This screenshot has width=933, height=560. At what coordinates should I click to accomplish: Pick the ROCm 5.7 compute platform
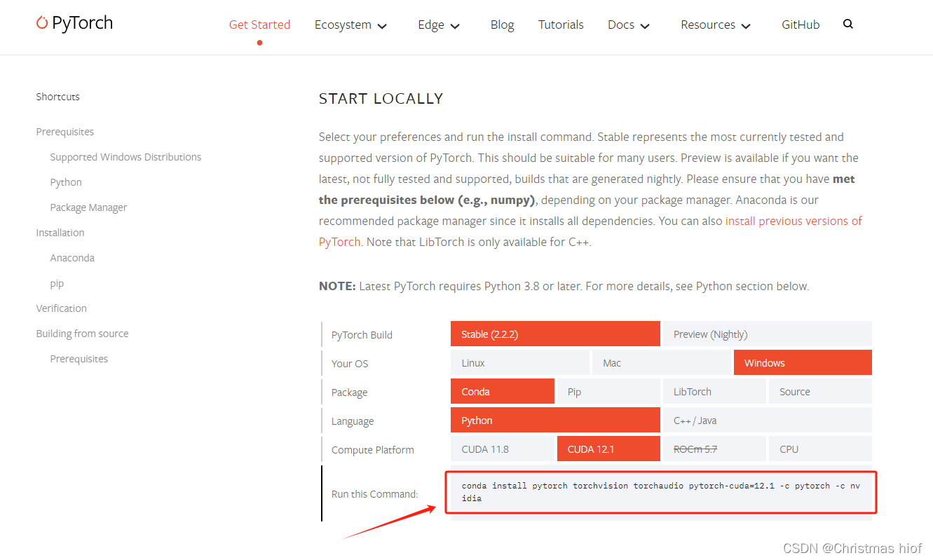point(714,449)
